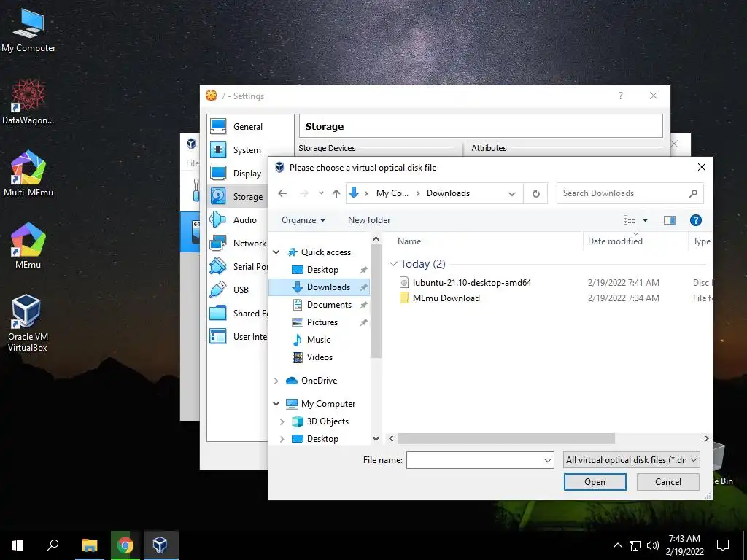Click New folder button
The height and width of the screenshot is (560, 747).
tap(369, 220)
